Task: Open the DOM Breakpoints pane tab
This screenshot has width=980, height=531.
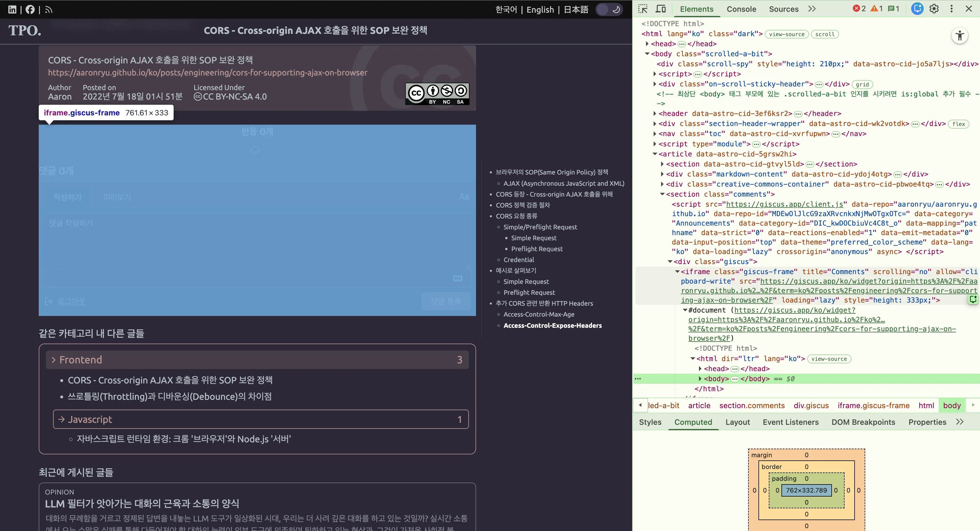Action: point(863,422)
